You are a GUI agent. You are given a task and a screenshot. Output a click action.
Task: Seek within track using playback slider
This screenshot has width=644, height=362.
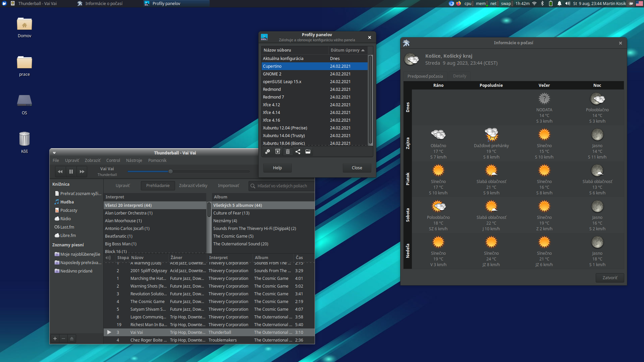point(189,171)
